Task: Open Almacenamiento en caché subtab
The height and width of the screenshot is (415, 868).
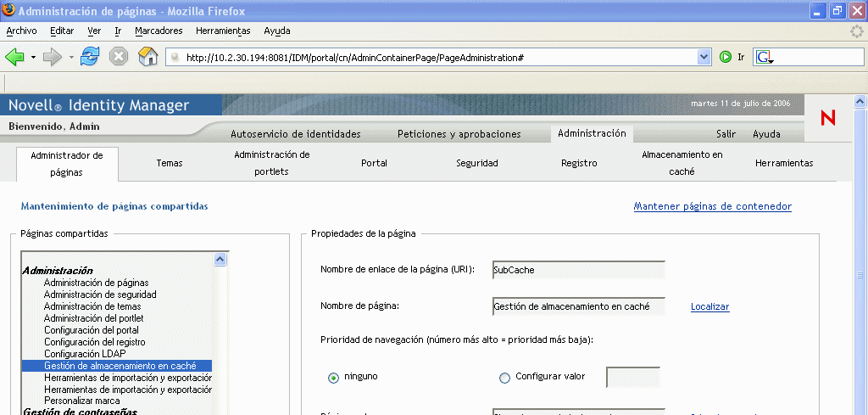Action: pos(682,163)
